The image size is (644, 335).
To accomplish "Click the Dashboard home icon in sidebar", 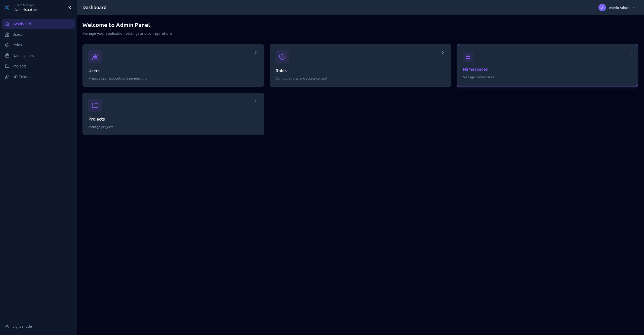I will [x=7, y=24].
